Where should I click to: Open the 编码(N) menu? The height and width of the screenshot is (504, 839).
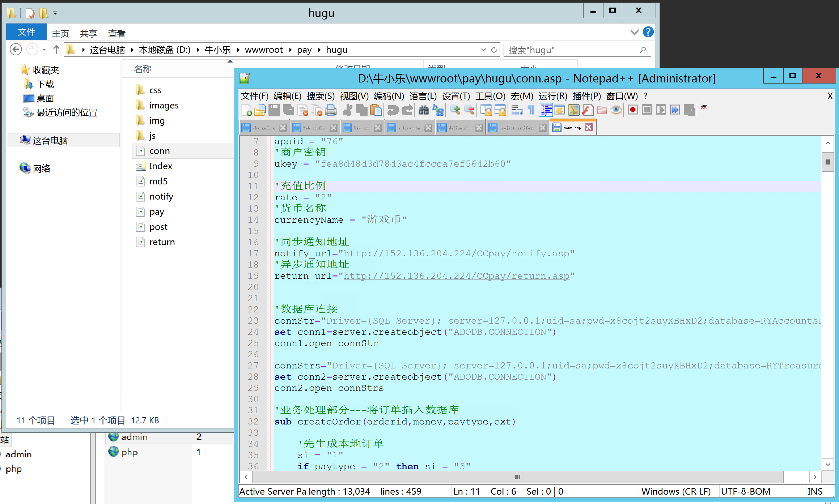pos(389,96)
